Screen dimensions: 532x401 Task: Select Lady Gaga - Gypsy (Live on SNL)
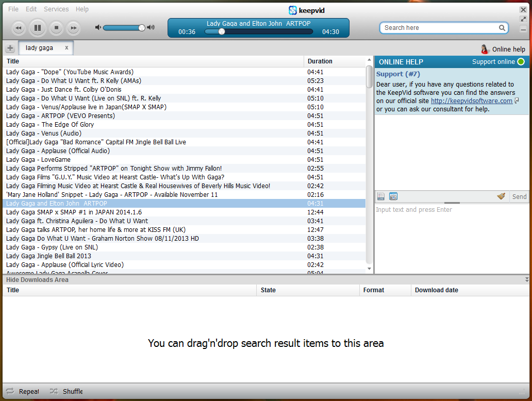coord(184,247)
